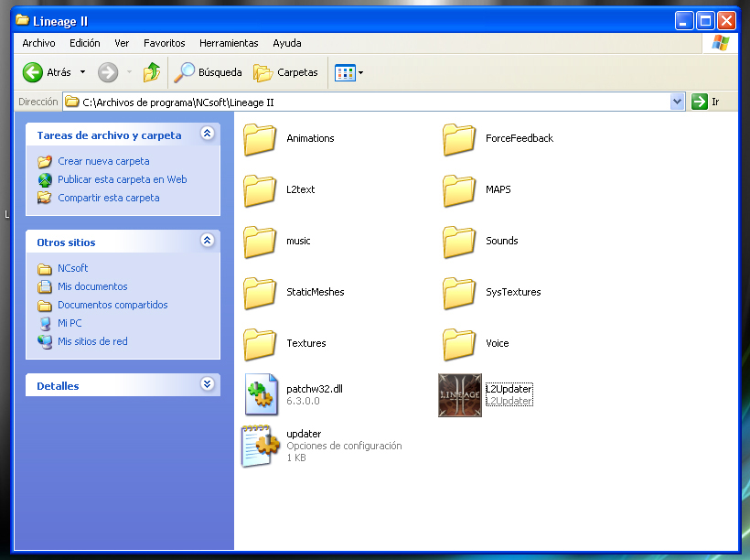Minimize the Lineage II window
Viewport: 750px width, 560px height.
(x=684, y=21)
